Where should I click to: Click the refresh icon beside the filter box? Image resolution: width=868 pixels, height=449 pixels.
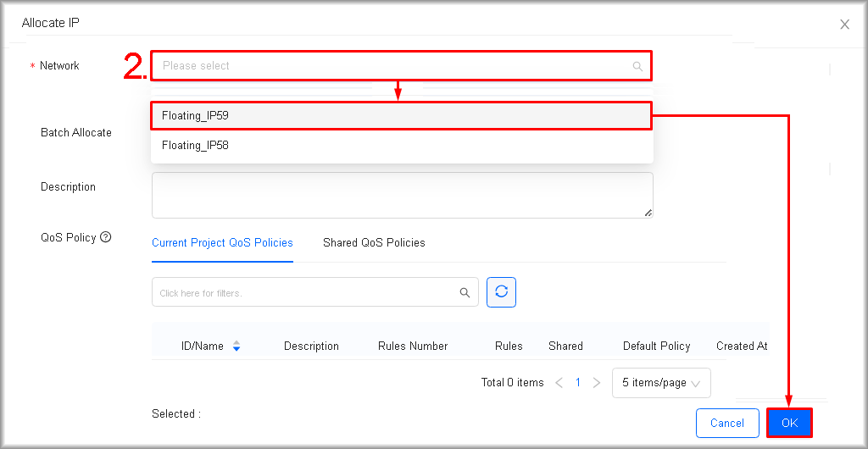click(x=501, y=291)
